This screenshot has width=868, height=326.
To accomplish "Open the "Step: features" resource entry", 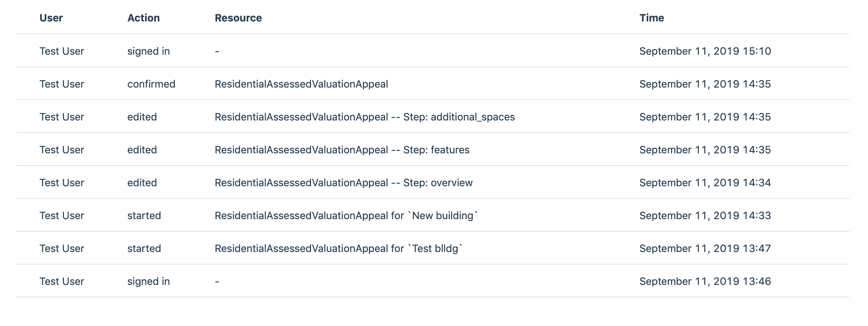I will [342, 150].
